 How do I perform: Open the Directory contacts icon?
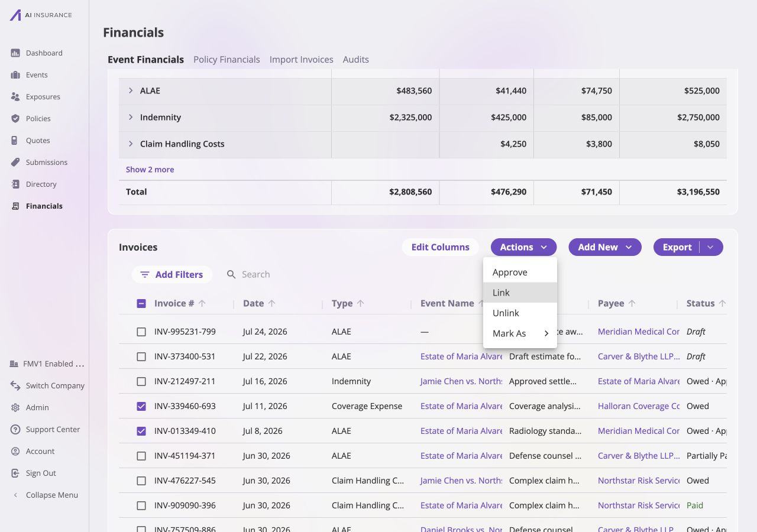[15, 184]
